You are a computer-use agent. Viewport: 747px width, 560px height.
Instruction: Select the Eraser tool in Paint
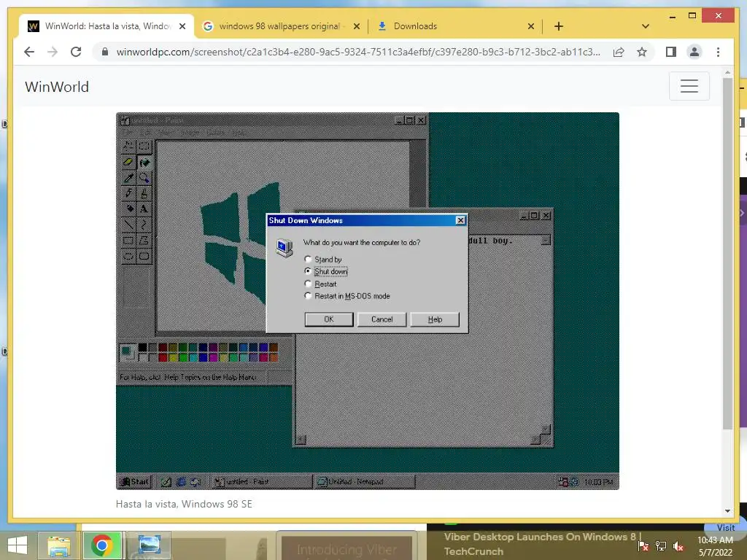(x=128, y=162)
